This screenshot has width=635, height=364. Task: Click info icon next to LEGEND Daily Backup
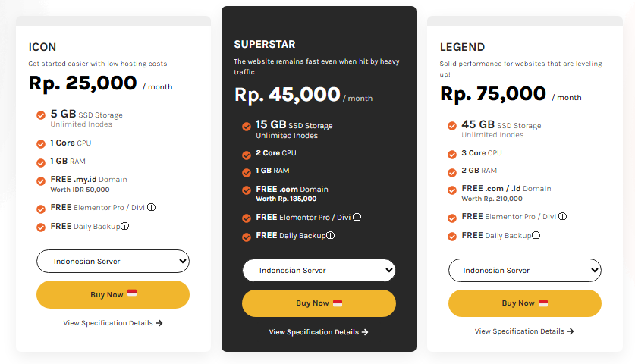tap(536, 235)
